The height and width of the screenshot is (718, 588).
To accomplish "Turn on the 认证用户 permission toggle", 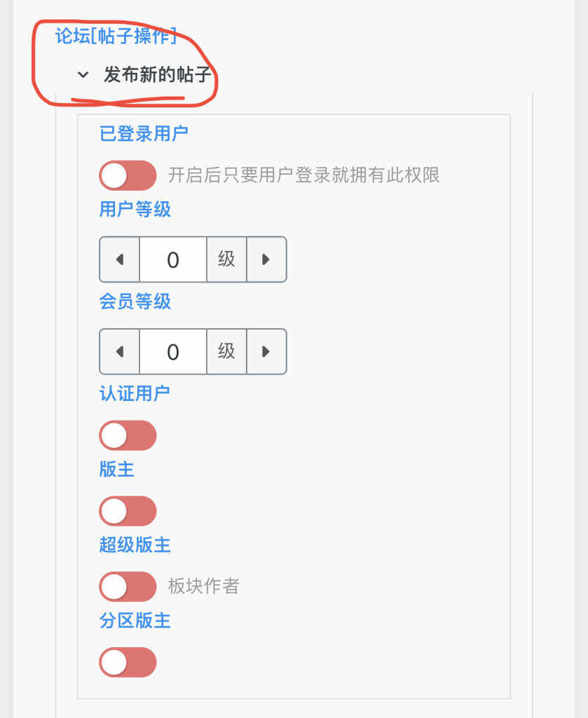I will (128, 435).
